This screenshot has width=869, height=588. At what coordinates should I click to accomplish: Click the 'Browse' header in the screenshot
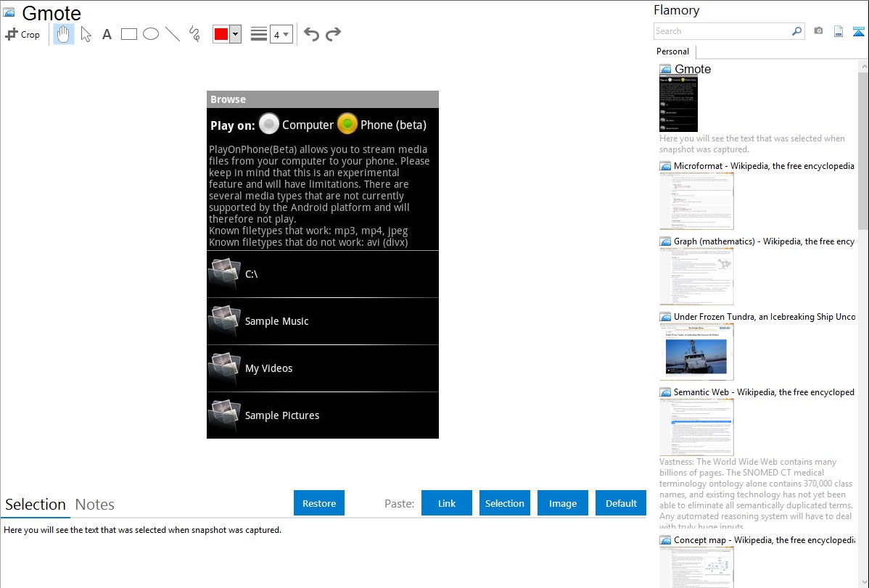tap(228, 99)
